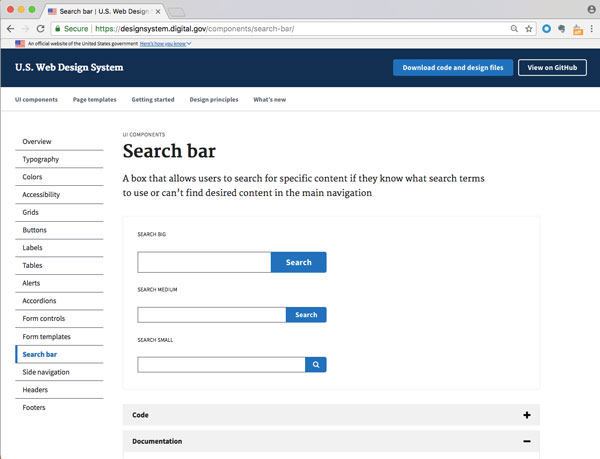Click the medium Search button
This screenshot has width=600, height=459.
[306, 315]
